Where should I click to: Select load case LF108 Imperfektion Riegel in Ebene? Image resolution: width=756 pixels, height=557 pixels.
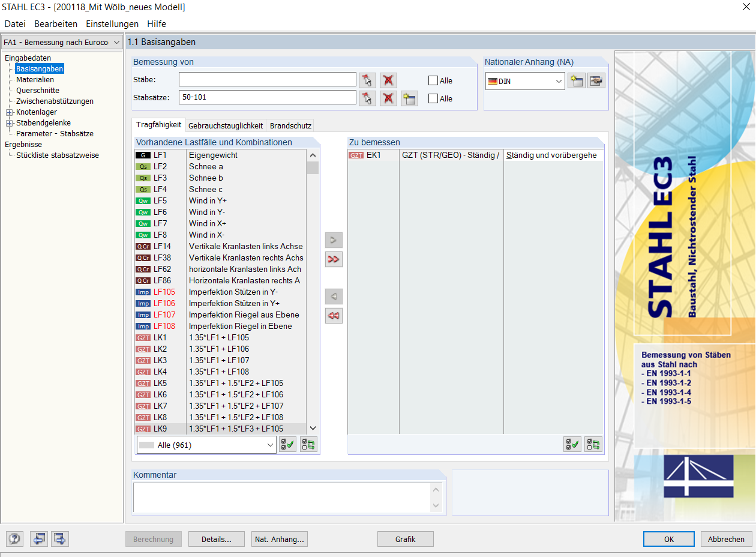click(x=220, y=327)
